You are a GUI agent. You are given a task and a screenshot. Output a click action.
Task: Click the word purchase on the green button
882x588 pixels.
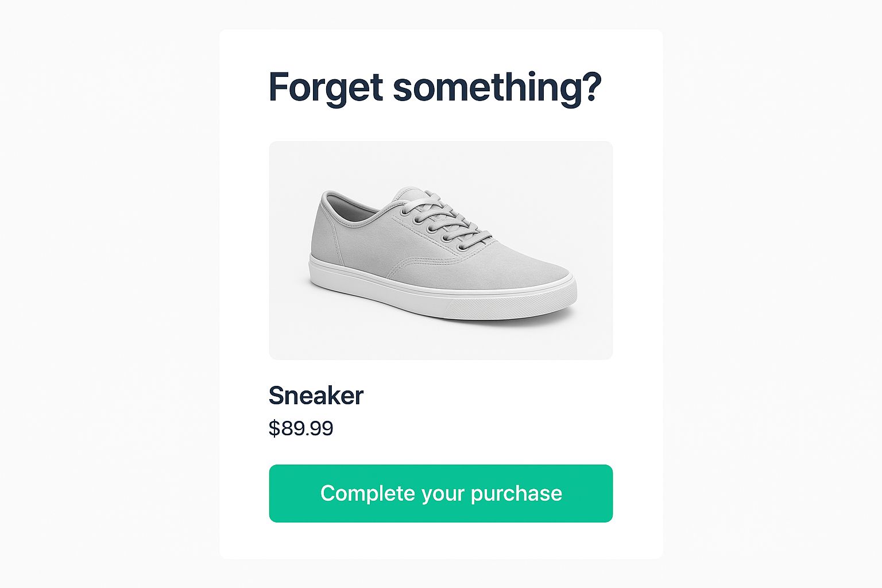(x=516, y=493)
